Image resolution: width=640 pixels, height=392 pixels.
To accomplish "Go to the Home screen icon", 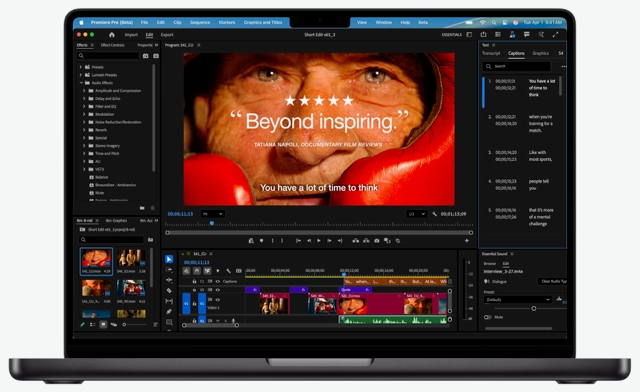I will point(112,35).
